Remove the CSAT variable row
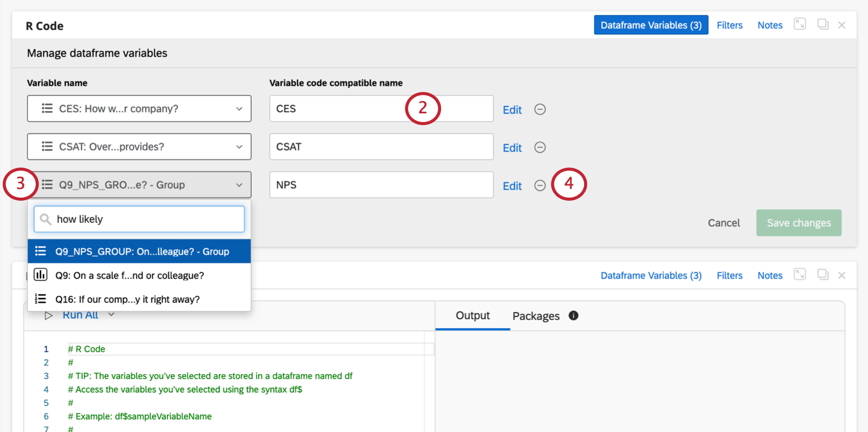The image size is (868, 432). click(540, 148)
